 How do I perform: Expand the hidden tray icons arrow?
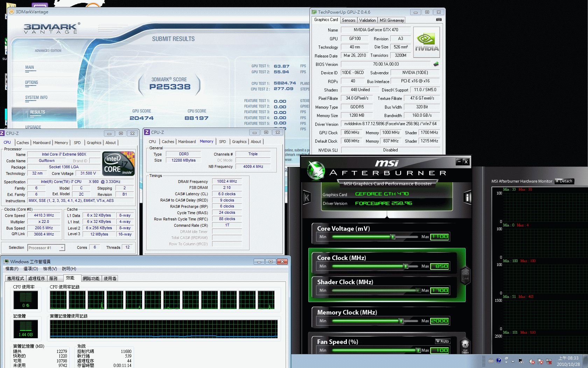513,361
